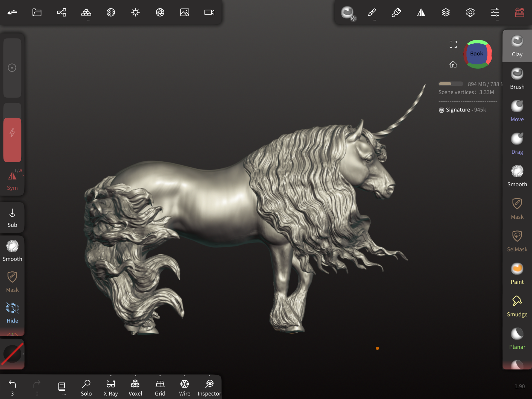
Task: Select the SelMask tool
Action: click(517, 241)
